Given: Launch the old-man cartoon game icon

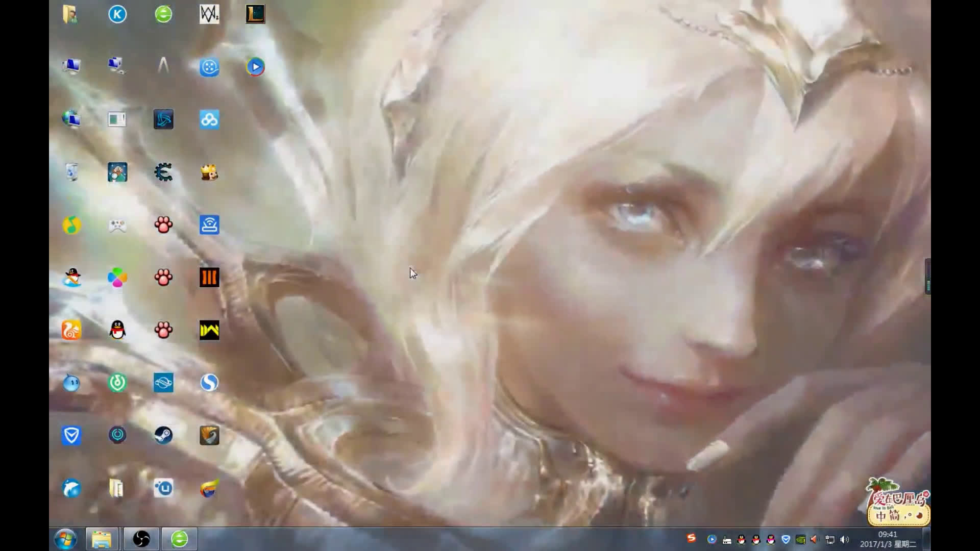Looking at the screenshot, I should click(x=117, y=172).
